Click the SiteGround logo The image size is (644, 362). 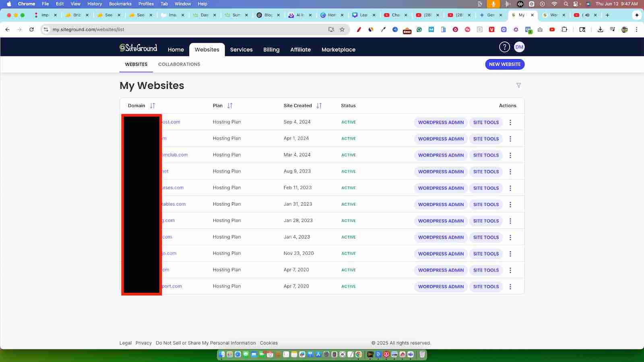138,47
